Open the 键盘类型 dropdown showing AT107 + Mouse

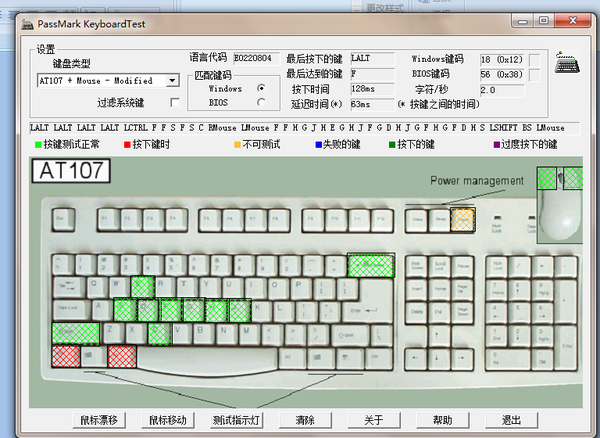pos(109,81)
